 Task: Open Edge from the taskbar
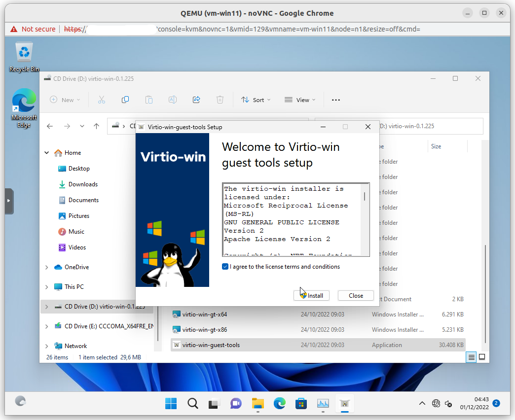(x=280, y=403)
